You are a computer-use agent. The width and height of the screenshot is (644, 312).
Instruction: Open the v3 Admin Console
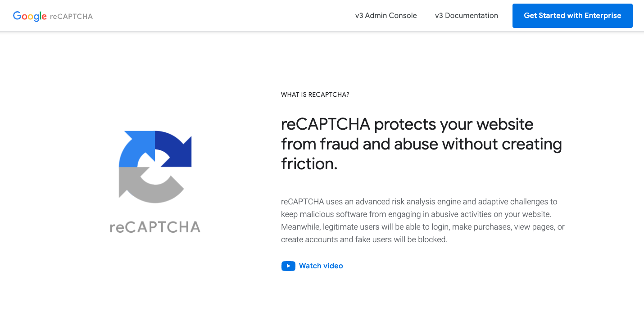pos(386,15)
